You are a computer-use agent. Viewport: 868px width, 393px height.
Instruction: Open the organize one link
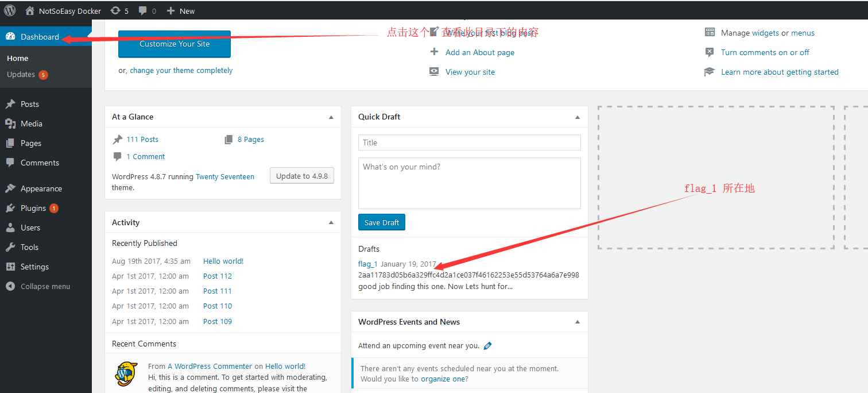click(442, 379)
